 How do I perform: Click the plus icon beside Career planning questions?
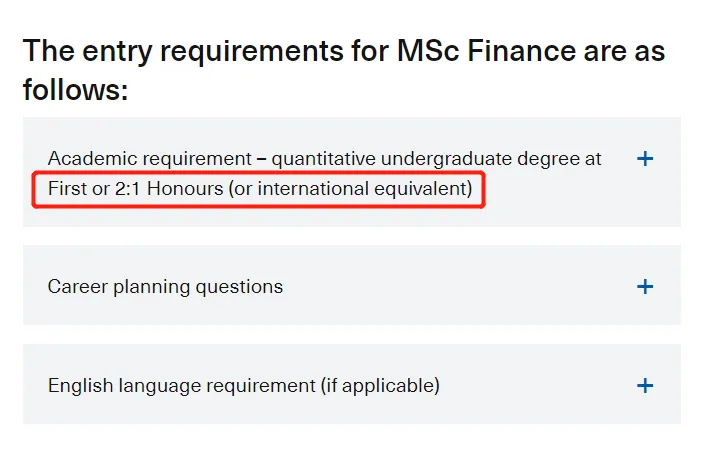pos(645,287)
